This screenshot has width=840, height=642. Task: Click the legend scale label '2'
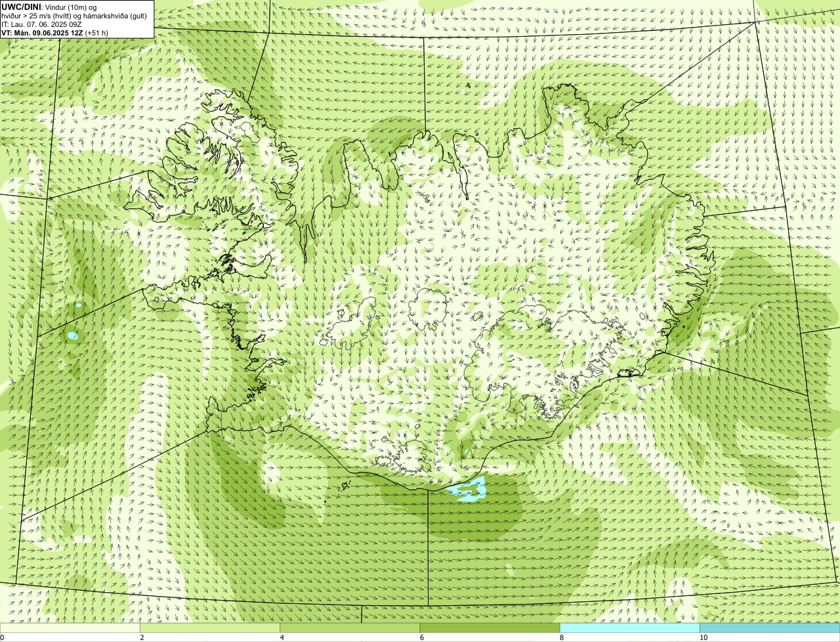click(142, 637)
